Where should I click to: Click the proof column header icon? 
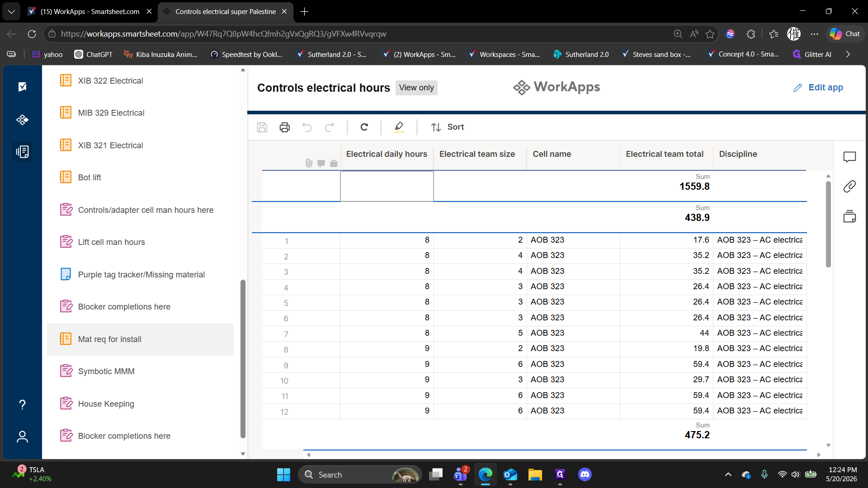pyautogui.click(x=334, y=163)
